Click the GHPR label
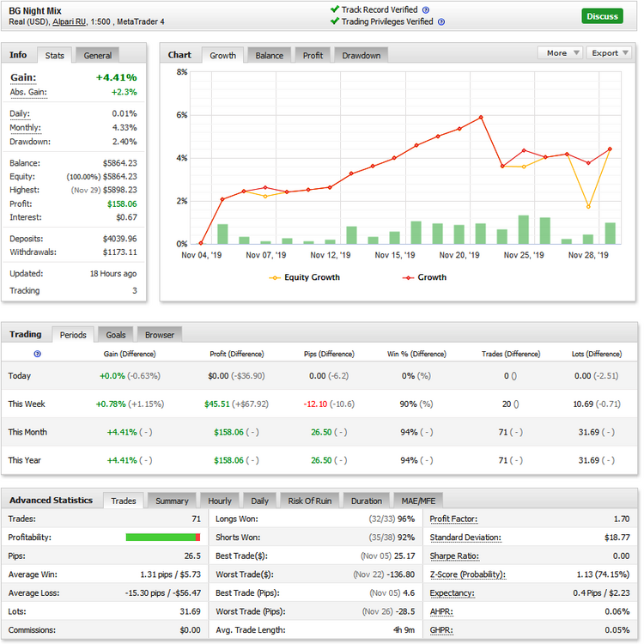 coord(441,630)
